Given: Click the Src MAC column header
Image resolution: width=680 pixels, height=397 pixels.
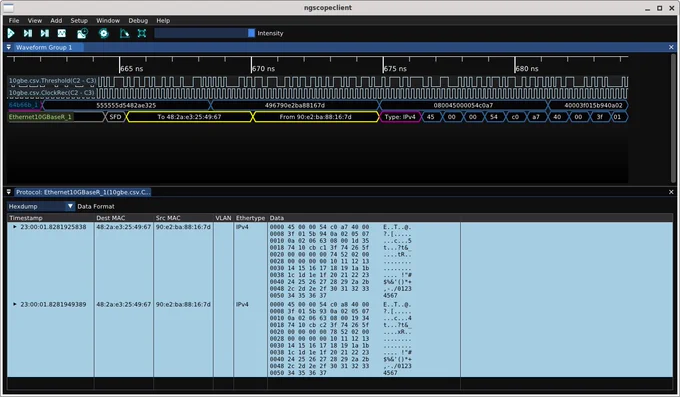Looking at the screenshot, I should [x=183, y=218].
